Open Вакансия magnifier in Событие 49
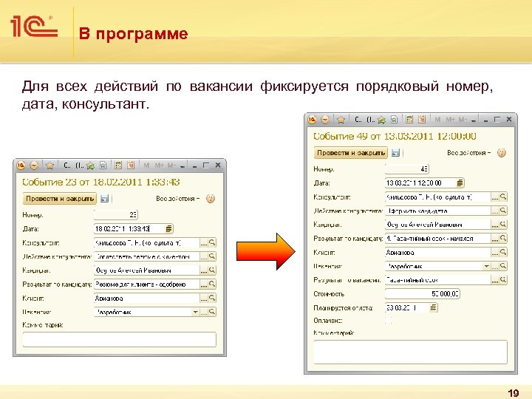532x399 pixels. [503, 266]
